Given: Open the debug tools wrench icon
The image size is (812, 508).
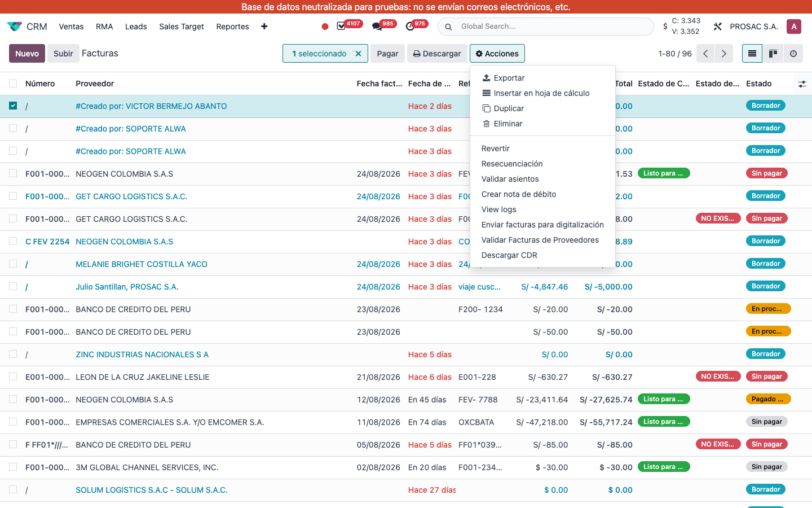Looking at the screenshot, I should (x=718, y=27).
